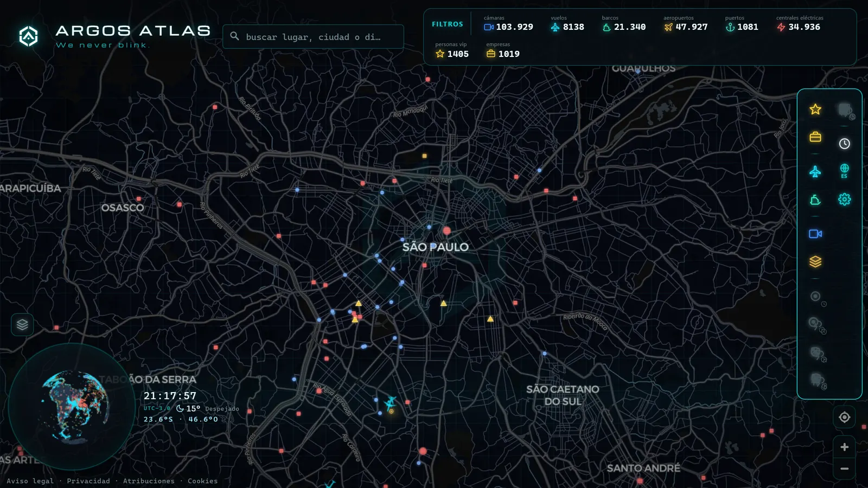Toggle the barcos filter showing 21.340
The height and width of the screenshot is (488, 868).
click(x=624, y=23)
